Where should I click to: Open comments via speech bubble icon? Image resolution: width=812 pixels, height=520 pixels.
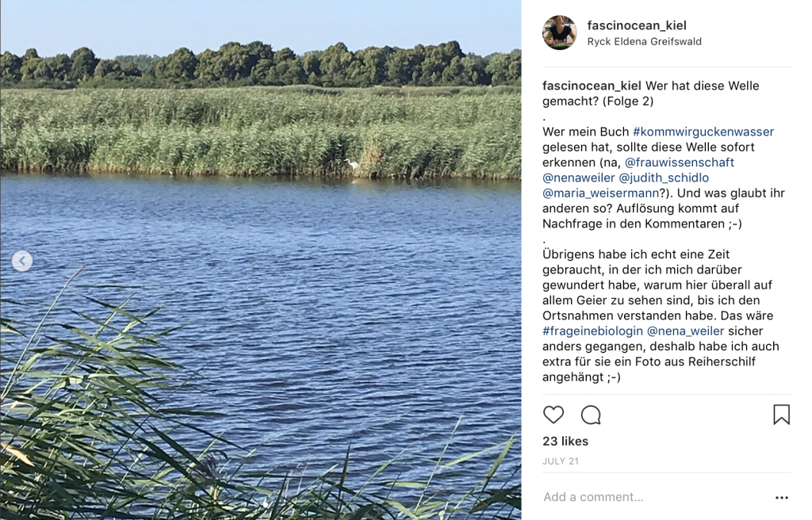[591, 415]
